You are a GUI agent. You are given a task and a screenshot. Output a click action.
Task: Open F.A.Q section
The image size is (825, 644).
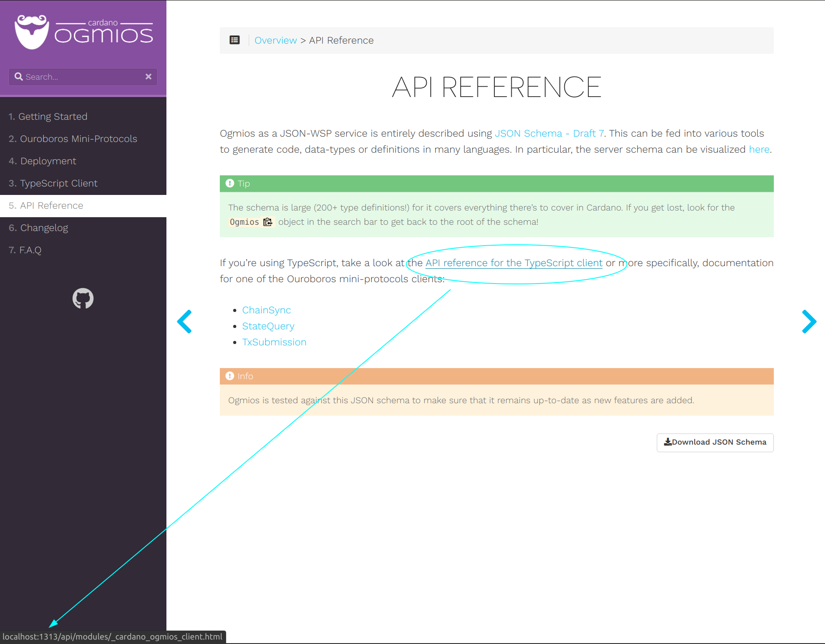(83, 250)
